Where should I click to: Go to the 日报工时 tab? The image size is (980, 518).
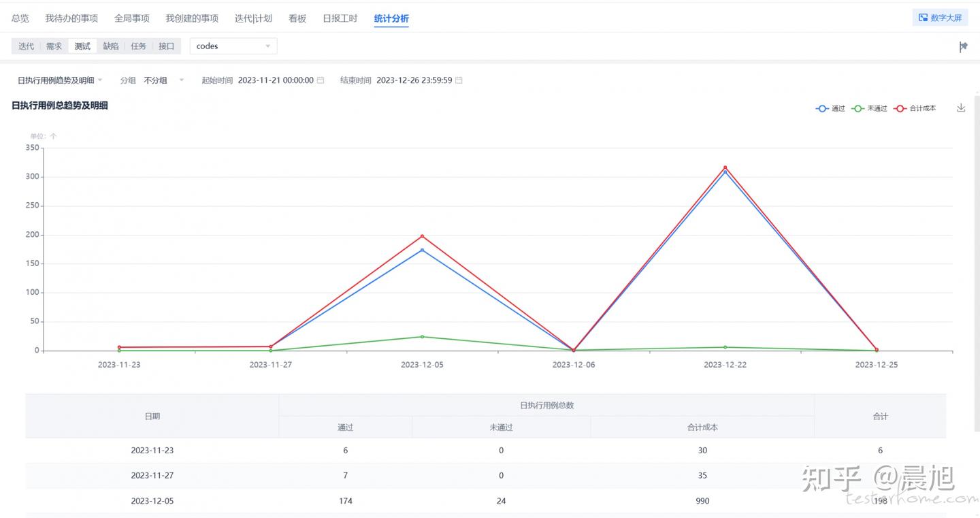tap(340, 18)
